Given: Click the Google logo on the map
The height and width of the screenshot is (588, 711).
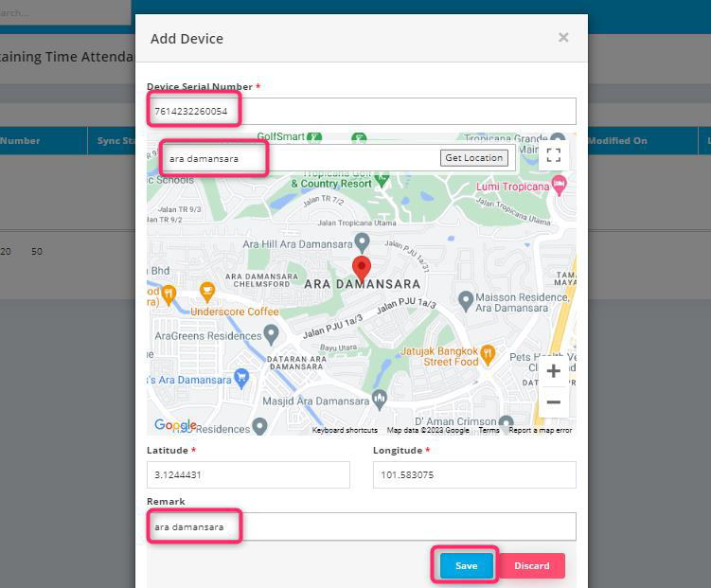Looking at the screenshot, I should click(175, 425).
